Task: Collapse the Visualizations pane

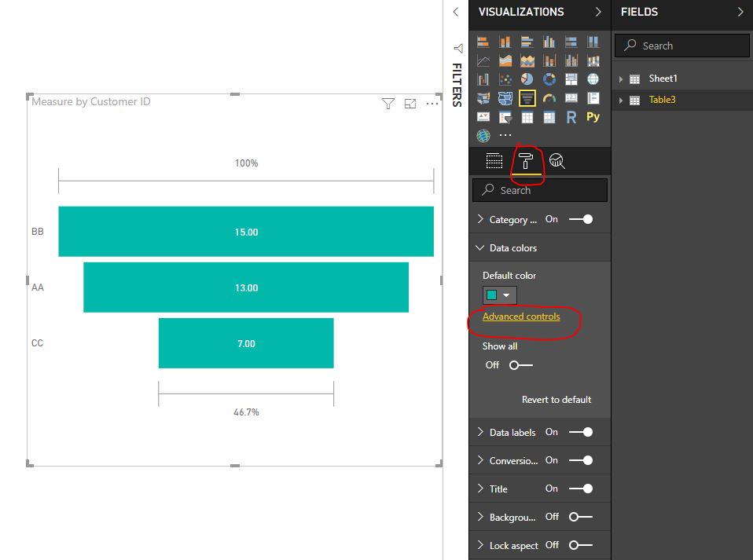Action: (x=598, y=12)
